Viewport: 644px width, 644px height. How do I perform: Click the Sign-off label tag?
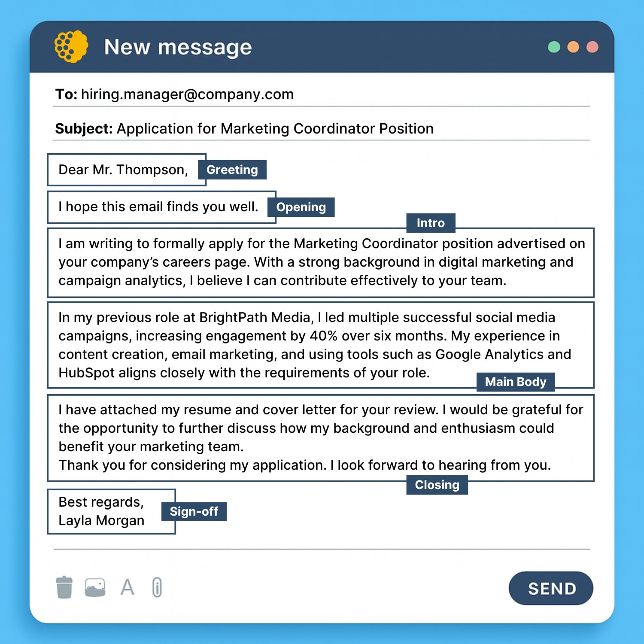point(194,511)
